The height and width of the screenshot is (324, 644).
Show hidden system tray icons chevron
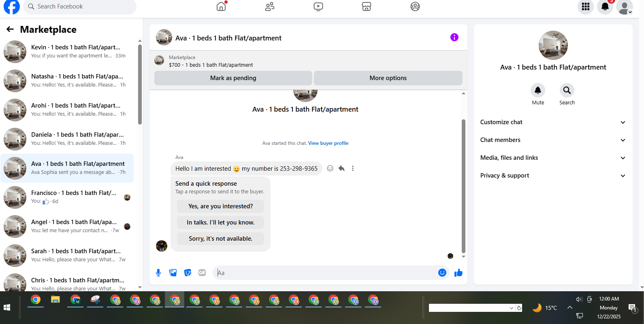pyautogui.click(x=570, y=308)
